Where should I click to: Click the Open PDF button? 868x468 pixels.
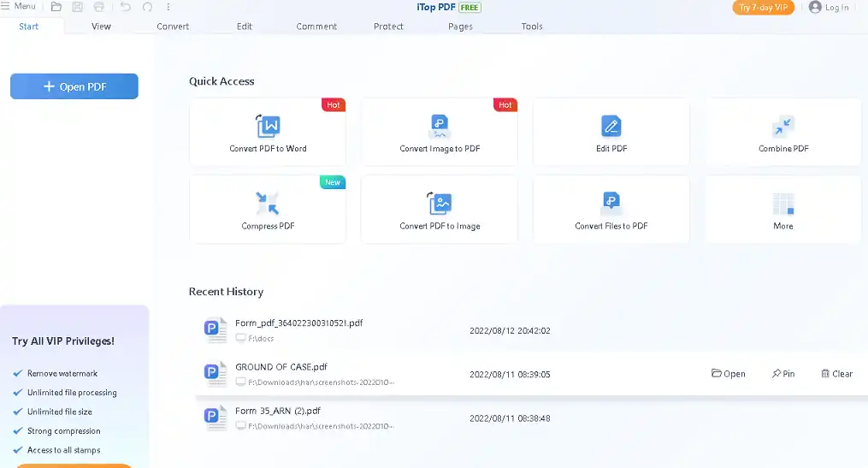74,86
